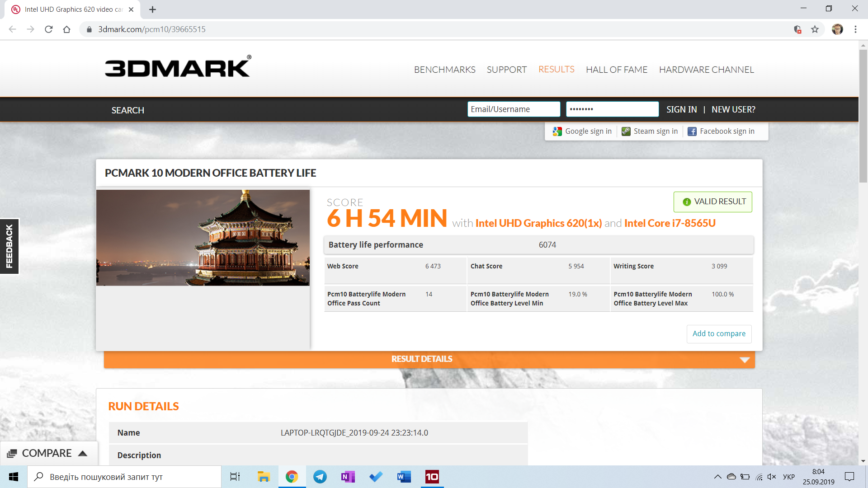This screenshot has width=868, height=488.
Task: Open OneNote from the taskbar
Action: [x=348, y=477]
